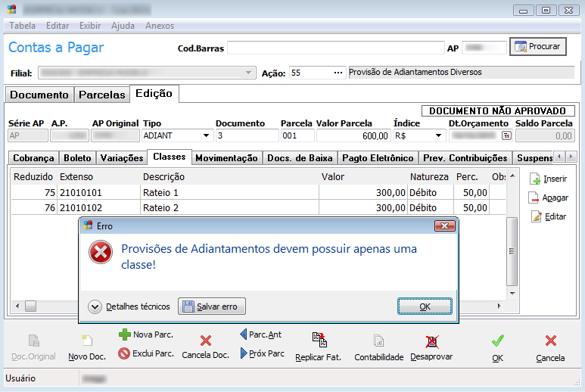The image size is (585, 392).
Task: Click Replicar Fat. icon
Action: click(x=319, y=341)
